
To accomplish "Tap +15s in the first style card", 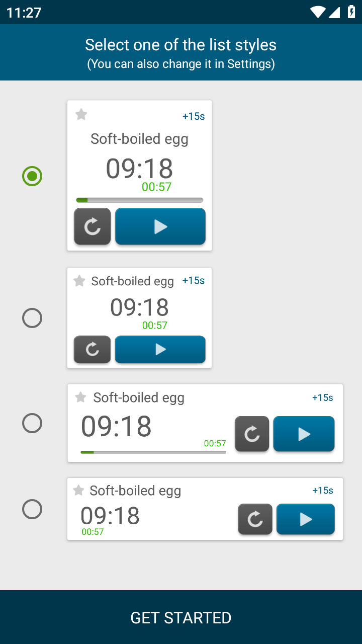I will pos(194,116).
